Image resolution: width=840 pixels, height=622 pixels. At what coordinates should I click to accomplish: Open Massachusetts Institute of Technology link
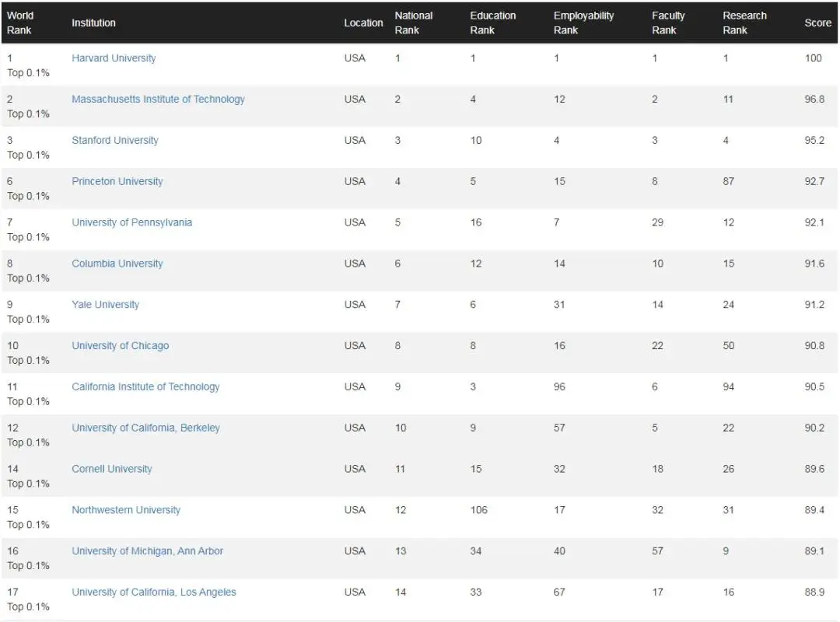pyautogui.click(x=158, y=99)
